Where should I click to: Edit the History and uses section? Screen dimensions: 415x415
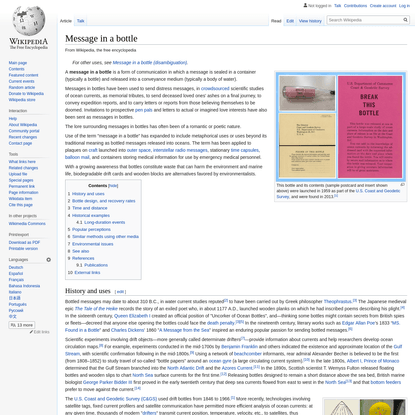pos(120,292)
